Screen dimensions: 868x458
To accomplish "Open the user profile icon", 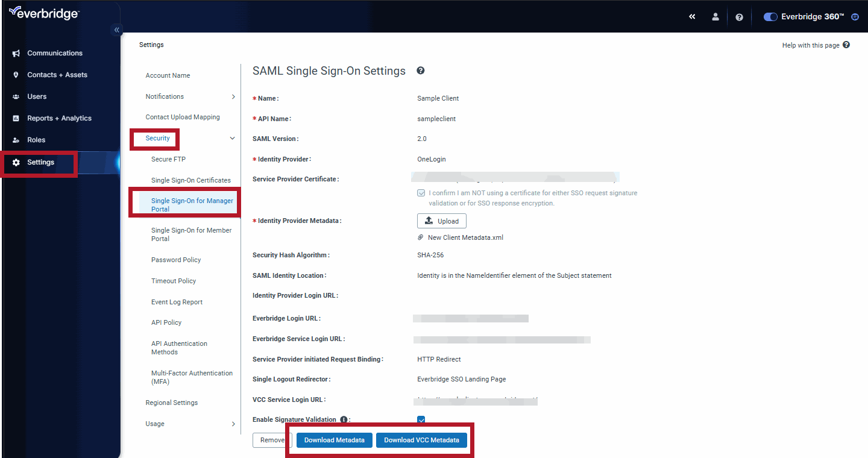I will 715,17.
